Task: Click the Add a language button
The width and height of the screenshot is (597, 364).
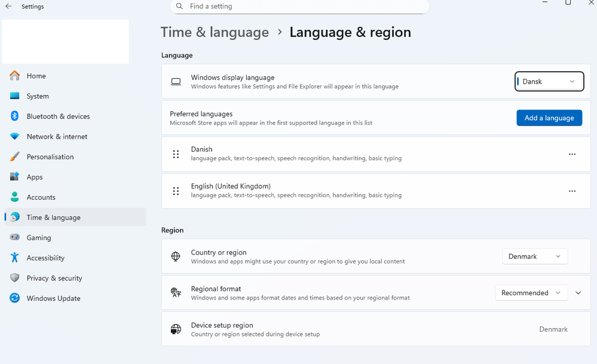Action: 549,118
